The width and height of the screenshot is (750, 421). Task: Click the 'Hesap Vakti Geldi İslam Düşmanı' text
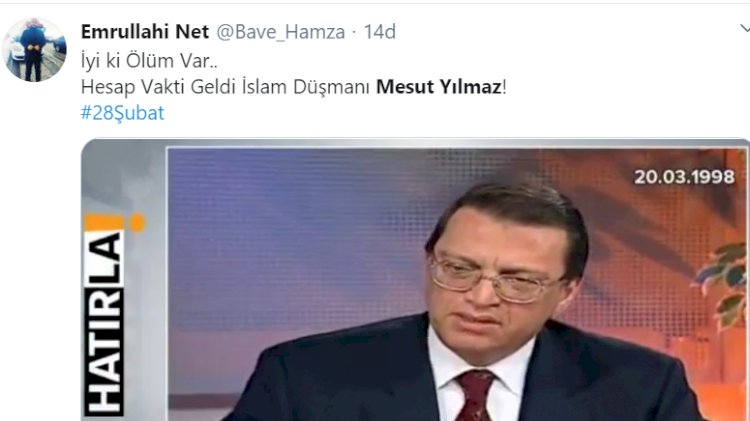click(225, 87)
